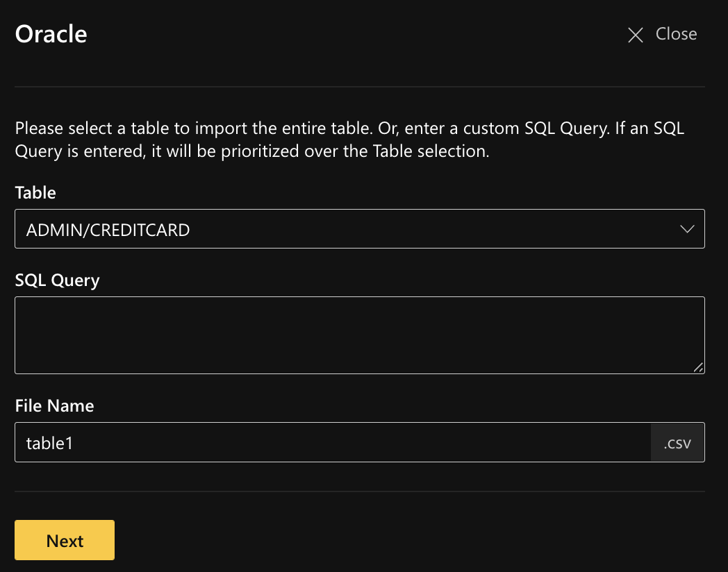Click the yellow Next action
The height and width of the screenshot is (572, 728).
pos(64,540)
